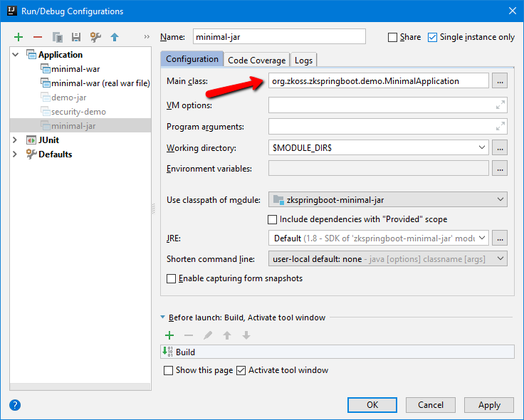Click the Apply button
The height and width of the screenshot is (420, 524).
click(x=489, y=405)
